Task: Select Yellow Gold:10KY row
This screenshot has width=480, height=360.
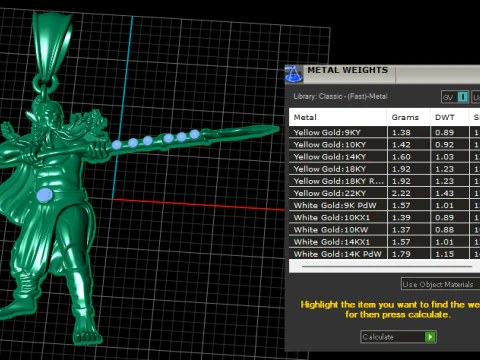Action: coord(384,144)
